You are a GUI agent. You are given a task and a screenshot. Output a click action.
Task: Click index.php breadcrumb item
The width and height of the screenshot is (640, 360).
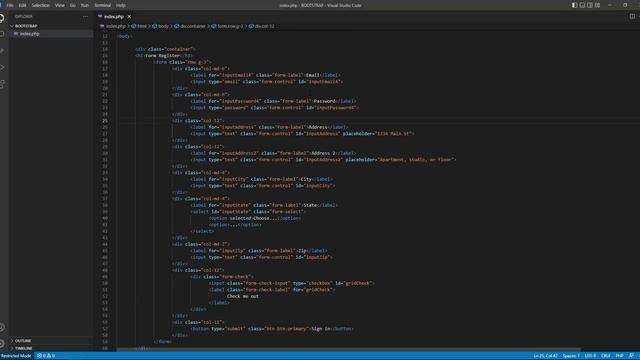tap(116, 26)
